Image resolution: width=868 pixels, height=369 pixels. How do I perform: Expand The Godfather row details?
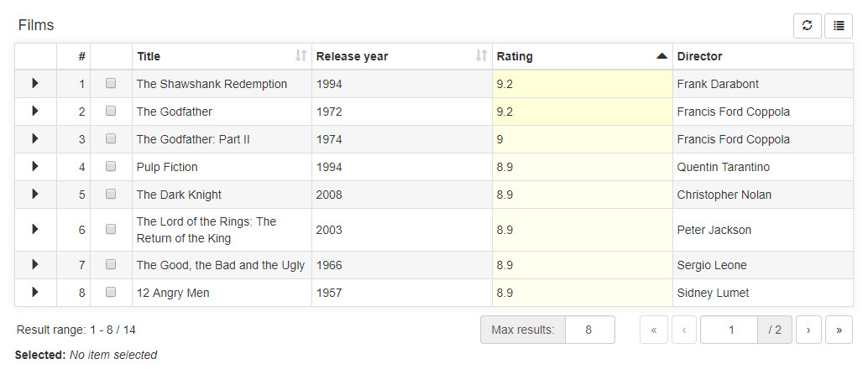click(35, 111)
